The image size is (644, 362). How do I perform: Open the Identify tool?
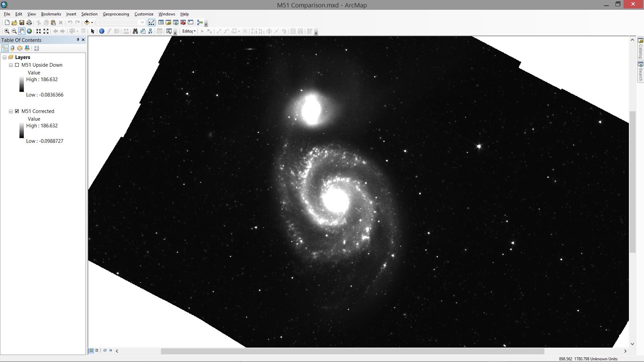tap(102, 31)
